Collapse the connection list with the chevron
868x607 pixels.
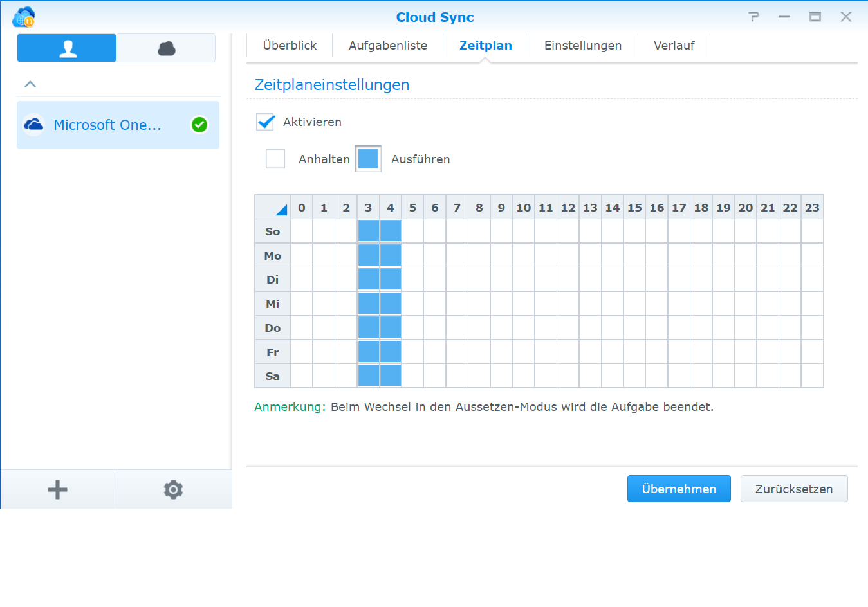[30, 84]
